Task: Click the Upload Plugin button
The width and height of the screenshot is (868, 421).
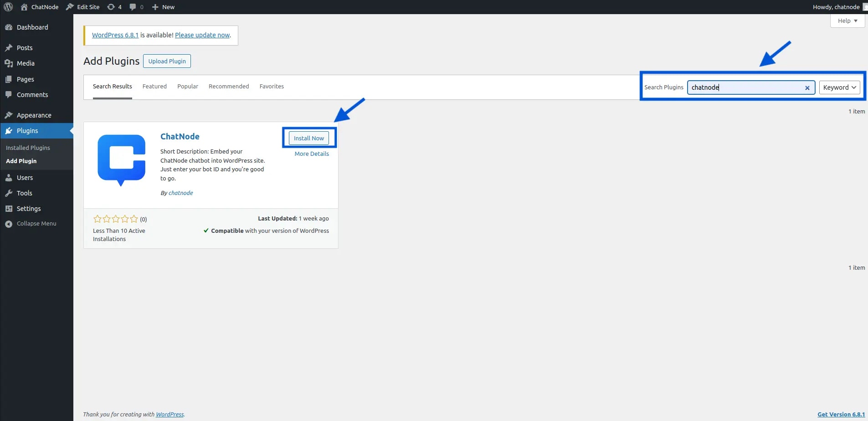Action: point(167,61)
